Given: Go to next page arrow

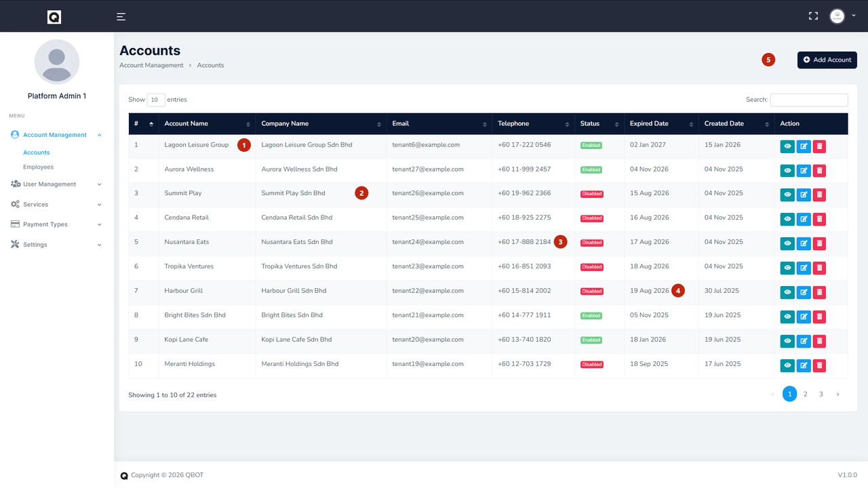Looking at the screenshot, I should click(x=837, y=394).
